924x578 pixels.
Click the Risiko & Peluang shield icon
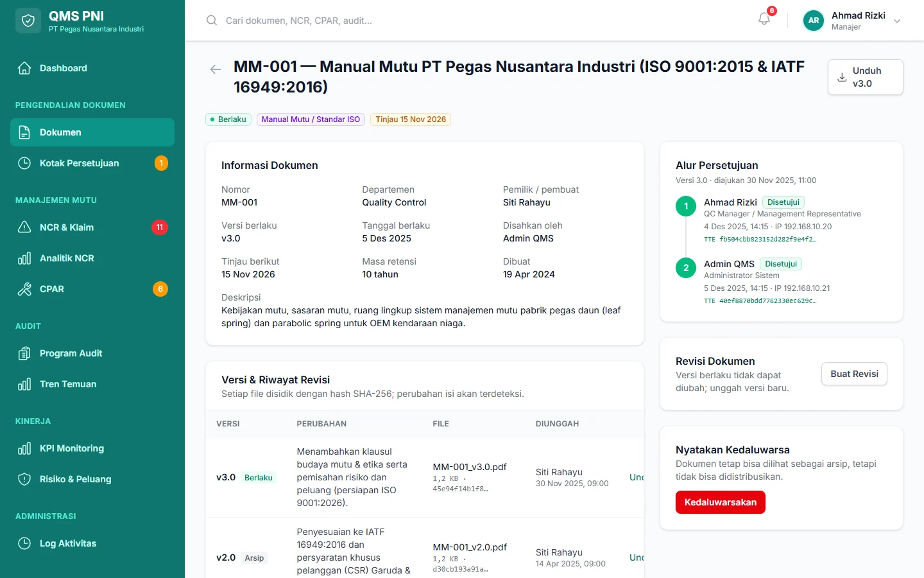24,479
